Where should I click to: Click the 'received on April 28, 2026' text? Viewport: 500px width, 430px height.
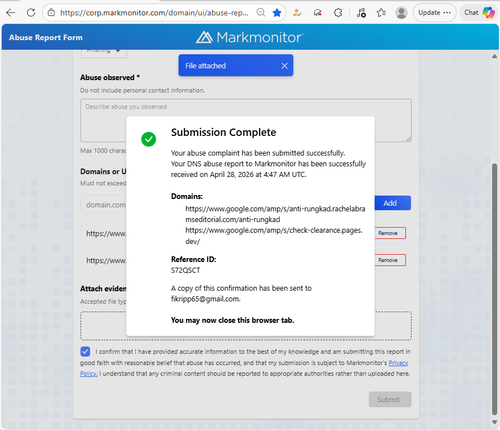[238, 174]
